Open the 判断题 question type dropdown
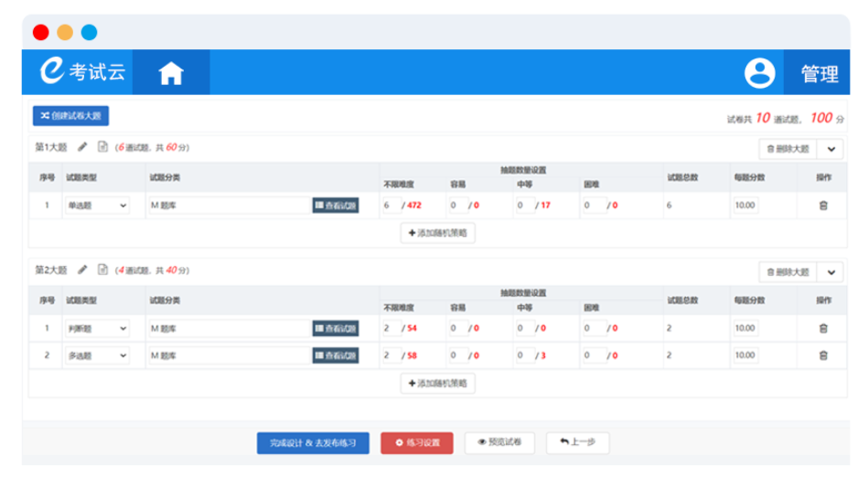The width and height of the screenshot is (868, 499). (97, 328)
